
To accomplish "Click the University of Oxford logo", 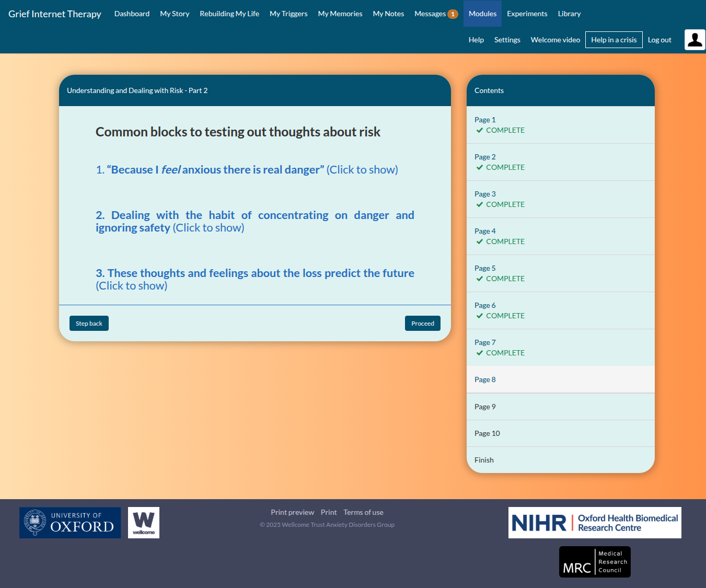I will [70, 523].
